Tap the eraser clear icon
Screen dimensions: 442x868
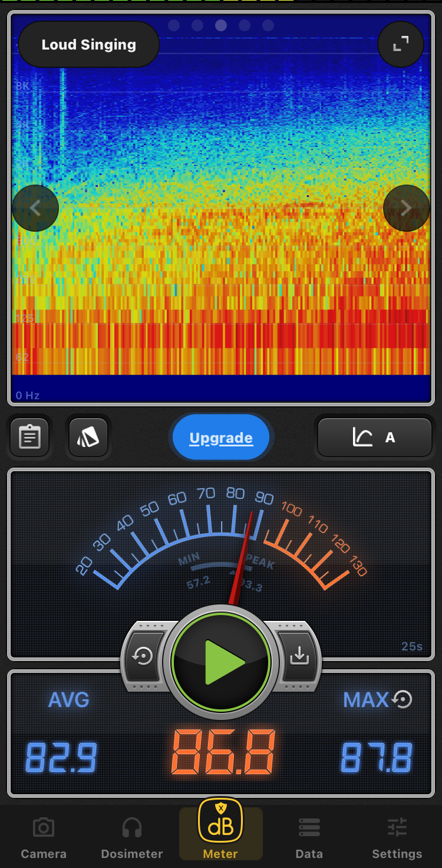(x=88, y=438)
